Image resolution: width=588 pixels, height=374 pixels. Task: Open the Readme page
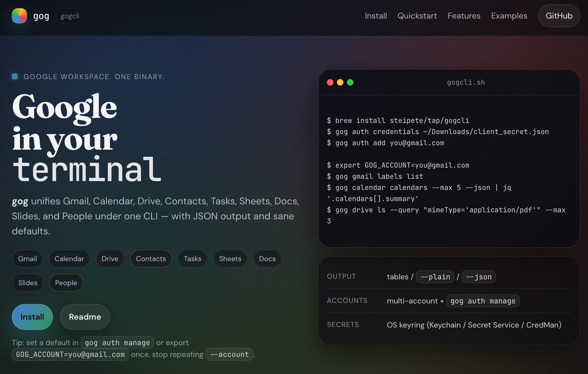pyautogui.click(x=84, y=317)
